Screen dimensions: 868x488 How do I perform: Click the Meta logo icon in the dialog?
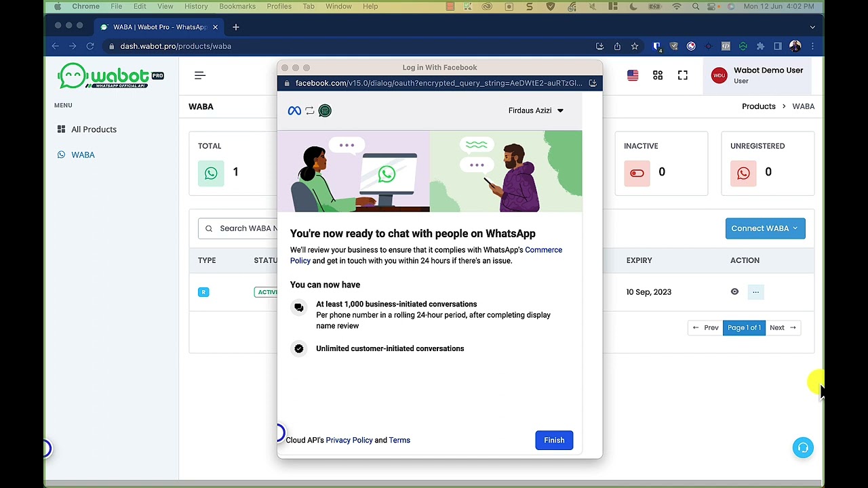click(x=294, y=110)
